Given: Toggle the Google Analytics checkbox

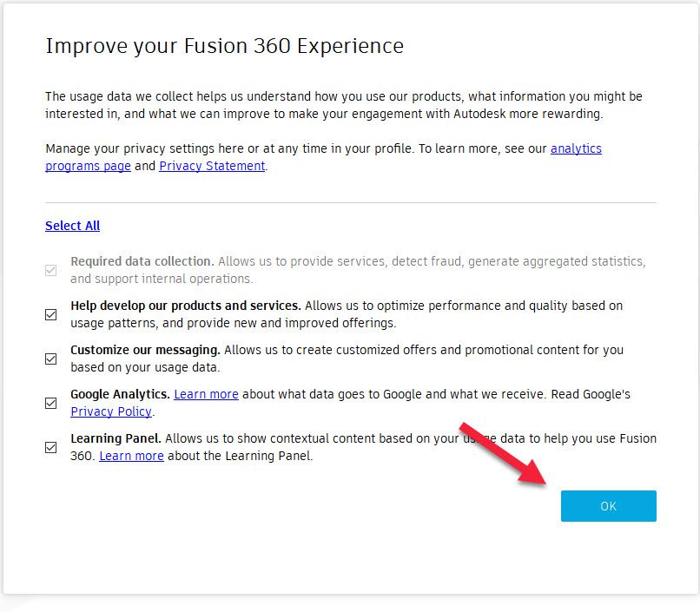Looking at the screenshot, I should pyautogui.click(x=51, y=403).
